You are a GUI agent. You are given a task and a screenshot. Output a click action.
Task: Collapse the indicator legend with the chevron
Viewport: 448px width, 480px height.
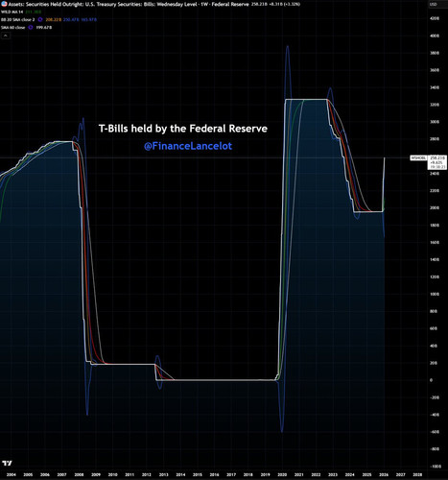pos(6,36)
